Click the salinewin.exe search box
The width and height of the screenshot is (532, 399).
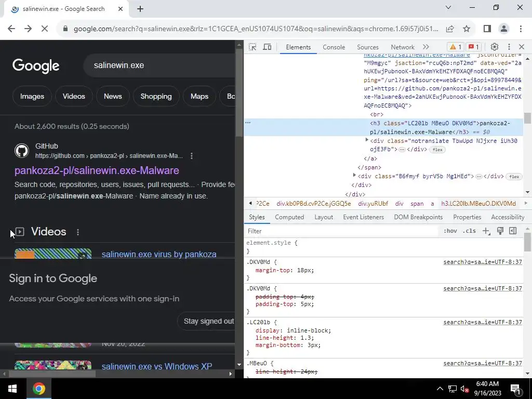[x=159, y=65]
